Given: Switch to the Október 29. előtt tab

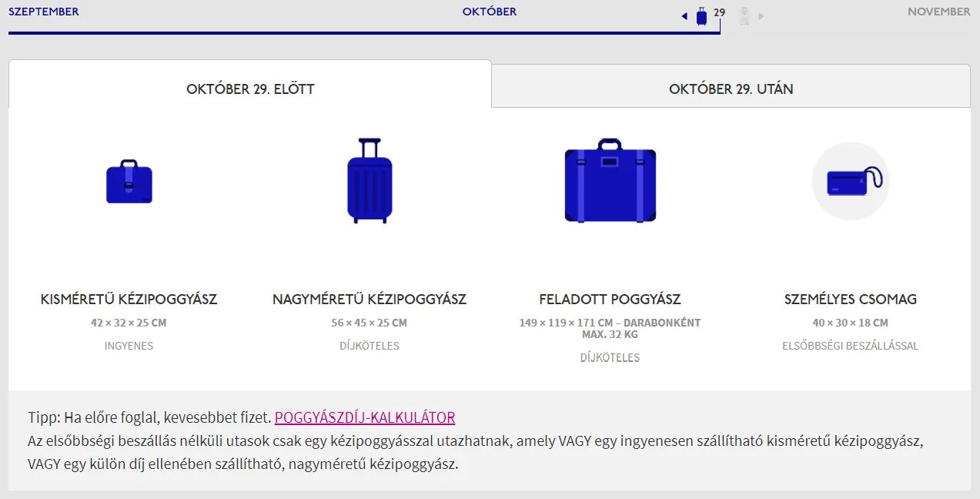Looking at the screenshot, I should (250, 89).
